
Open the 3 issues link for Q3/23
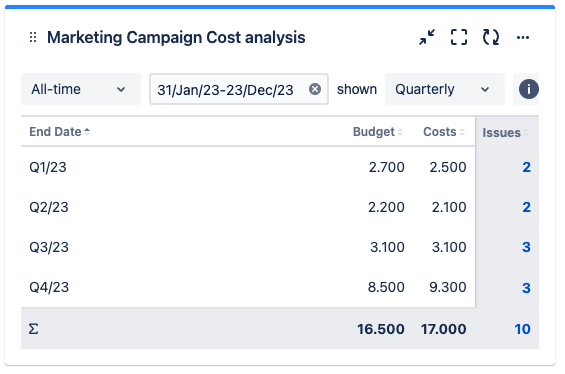point(526,247)
